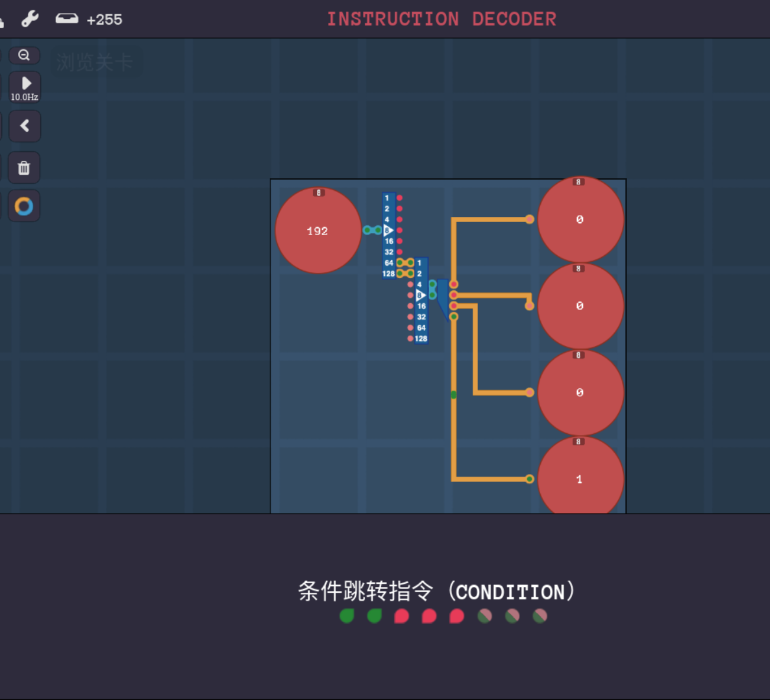Click the colorful ring icon at sidebar bottom
Image resolution: width=770 pixels, height=700 pixels.
tap(24, 205)
